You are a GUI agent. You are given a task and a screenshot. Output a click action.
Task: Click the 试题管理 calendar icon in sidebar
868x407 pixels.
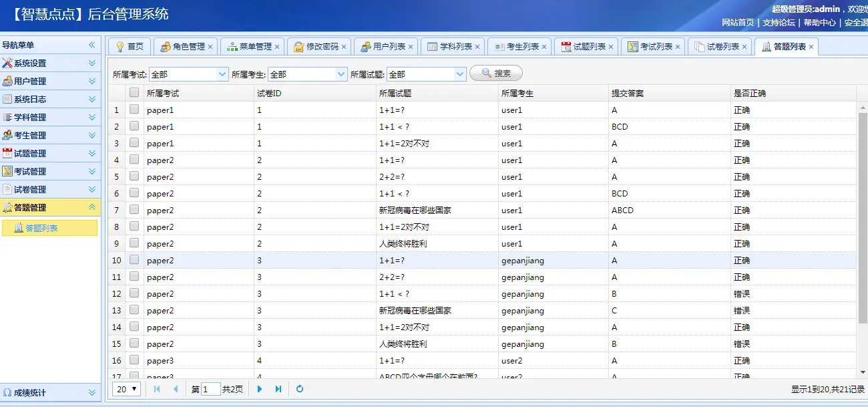coord(7,154)
